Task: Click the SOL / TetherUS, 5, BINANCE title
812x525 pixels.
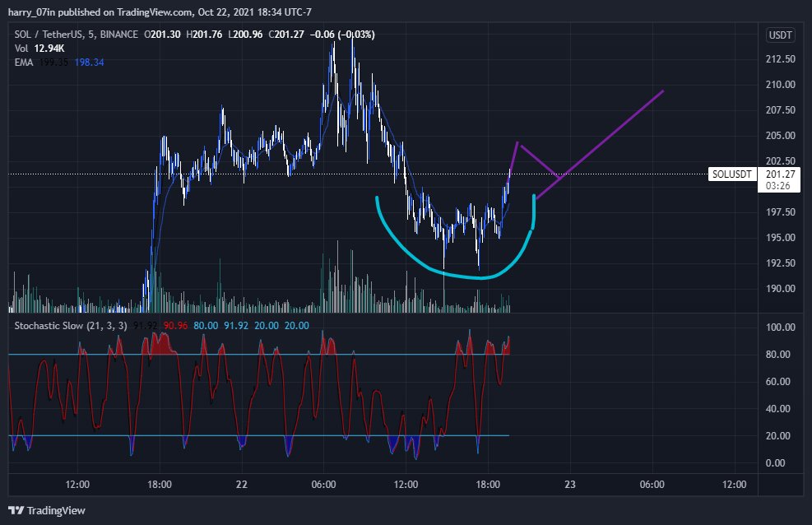Action: 77,35
